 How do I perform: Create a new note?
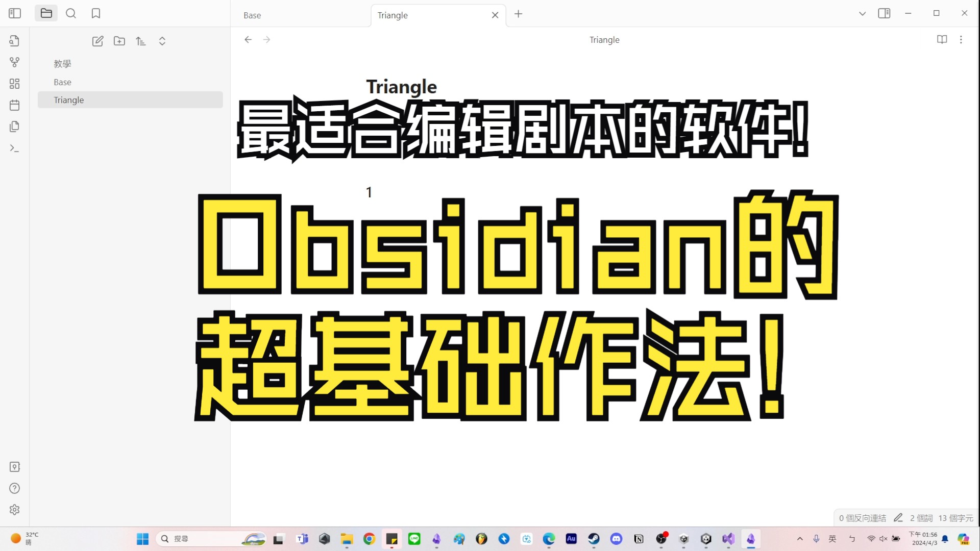(x=97, y=41)
